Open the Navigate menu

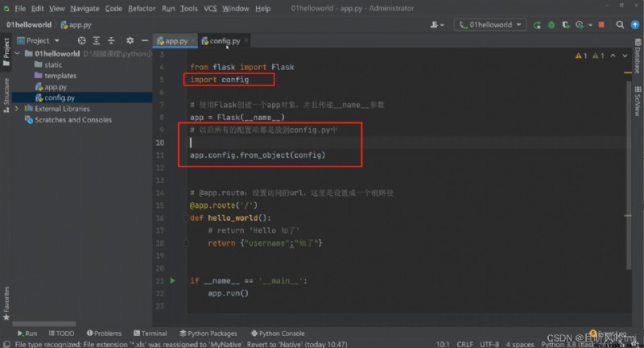tap(85, 8)
